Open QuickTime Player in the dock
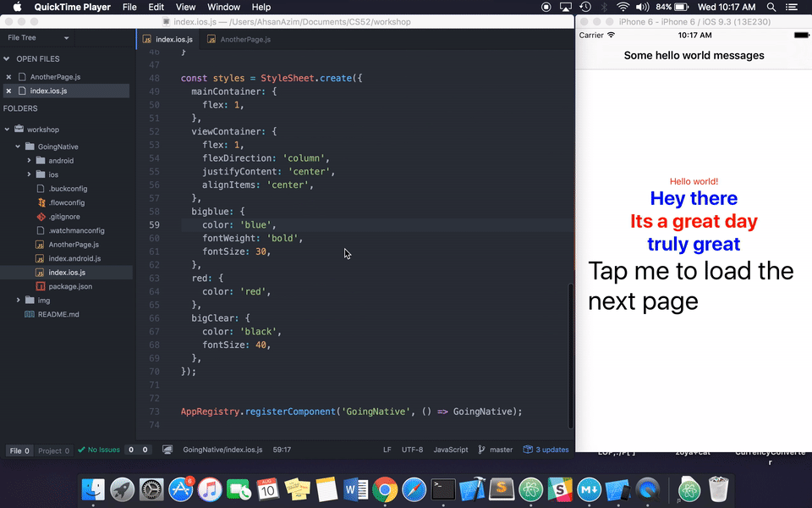 click(x=648, y=489)
